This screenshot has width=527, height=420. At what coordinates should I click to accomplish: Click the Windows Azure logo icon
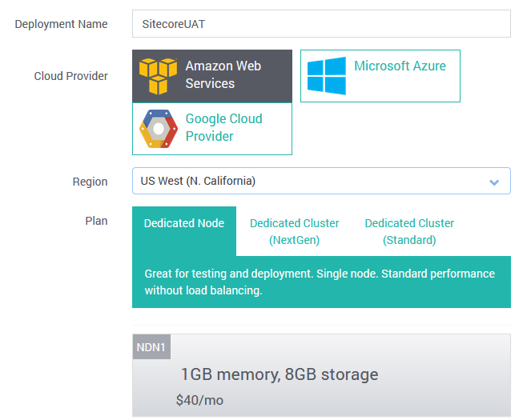click(326, 75)
